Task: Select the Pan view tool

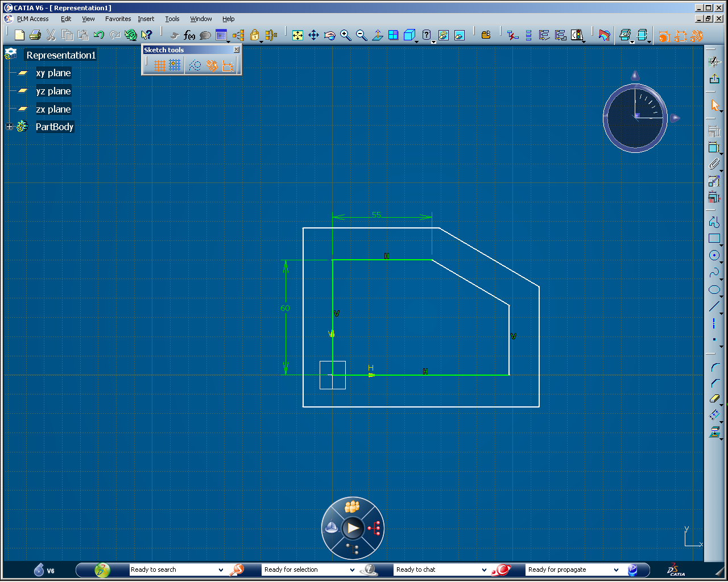Action: [313, 35]
